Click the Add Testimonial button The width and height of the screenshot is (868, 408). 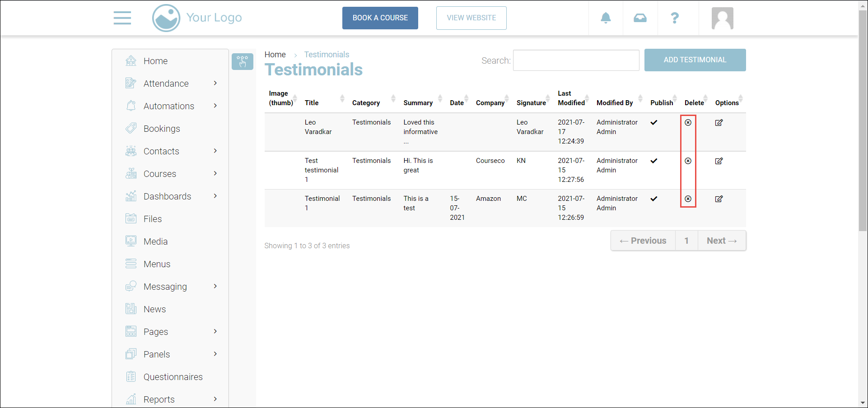pyautogui.click(x=695, y=60)
